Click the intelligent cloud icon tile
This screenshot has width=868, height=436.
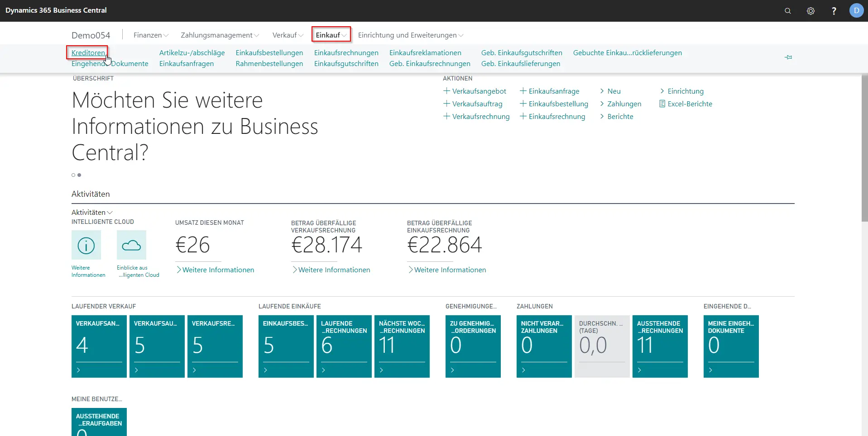[131, 245]
